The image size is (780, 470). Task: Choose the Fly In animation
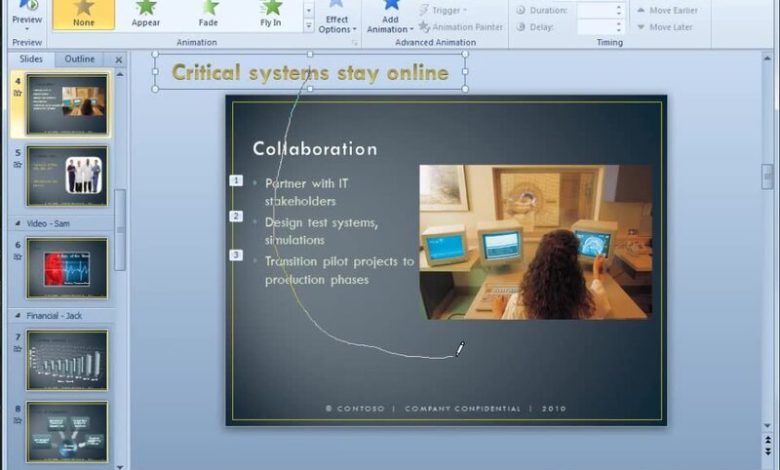pyautogui.click(x=271, y=14)
